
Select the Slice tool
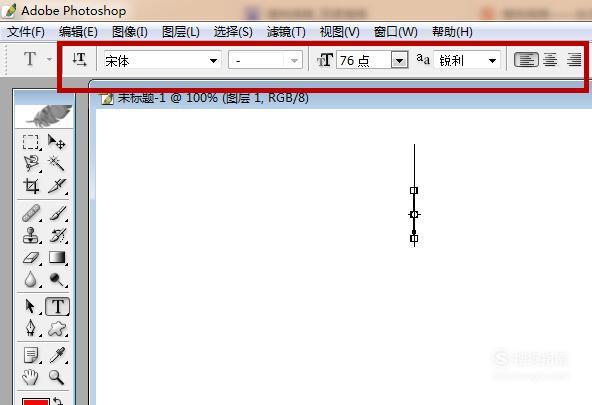pos(57,186)
